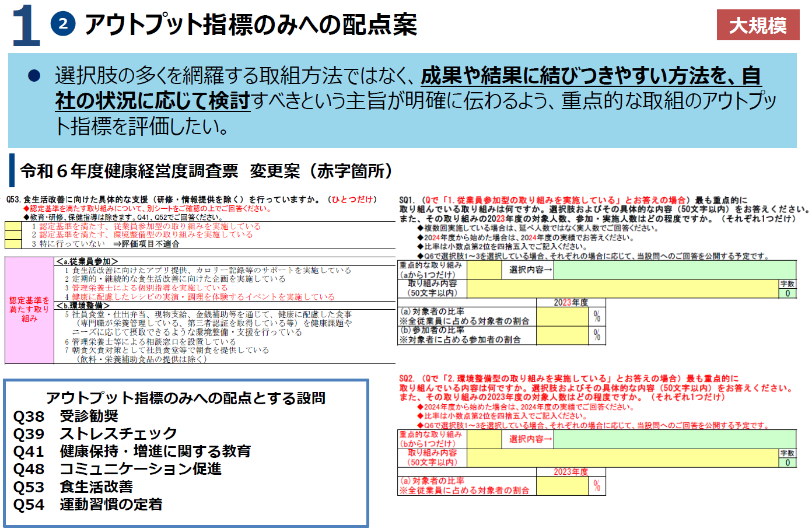This screenshot has width=812, height=532.
Task: Select item 5 社員食堂・仕出弁当、現物支給
Action: pyautogui.click(x=208, y=323)
